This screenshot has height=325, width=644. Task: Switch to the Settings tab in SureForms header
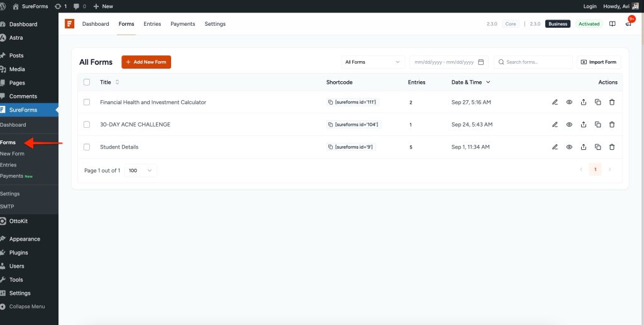215,24
